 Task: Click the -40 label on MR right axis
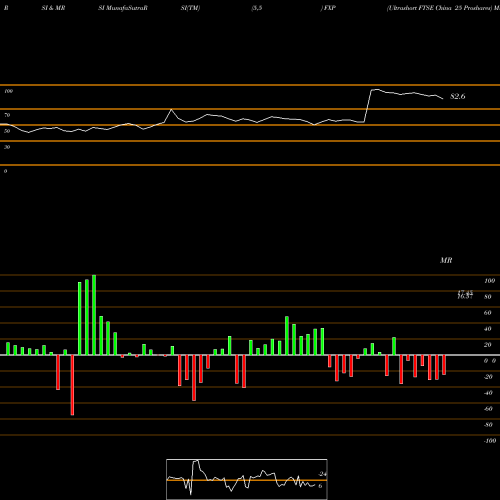click(488, 393)
